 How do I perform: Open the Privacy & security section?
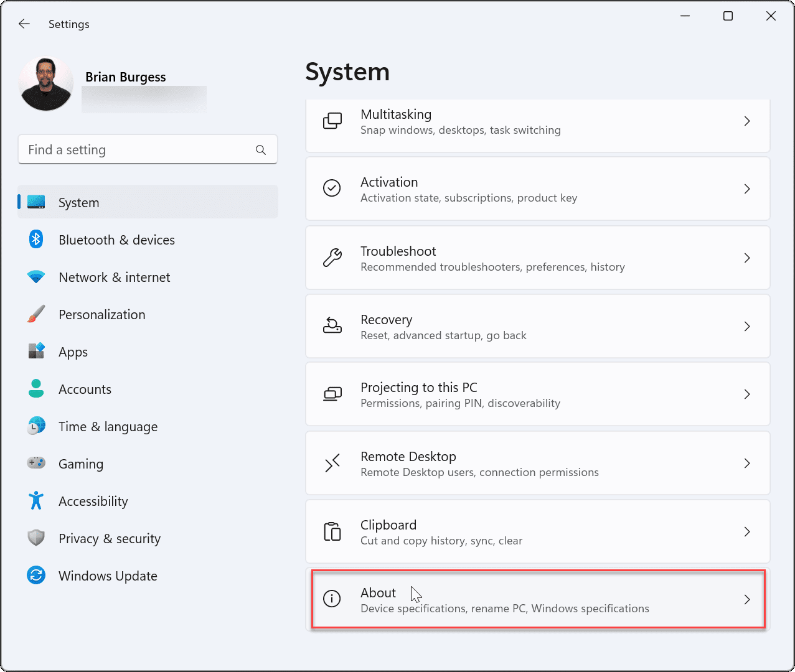pyautogui.click(x=110, y=538)
